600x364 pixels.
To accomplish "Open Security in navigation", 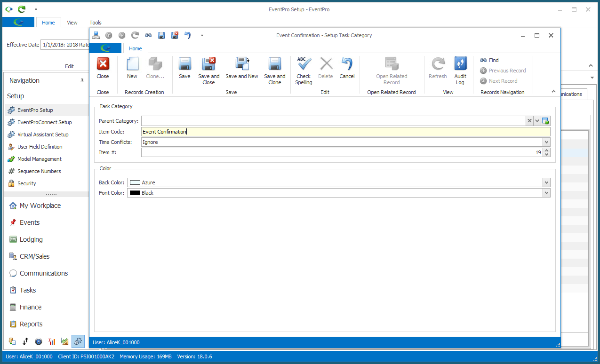I will 47,183.
